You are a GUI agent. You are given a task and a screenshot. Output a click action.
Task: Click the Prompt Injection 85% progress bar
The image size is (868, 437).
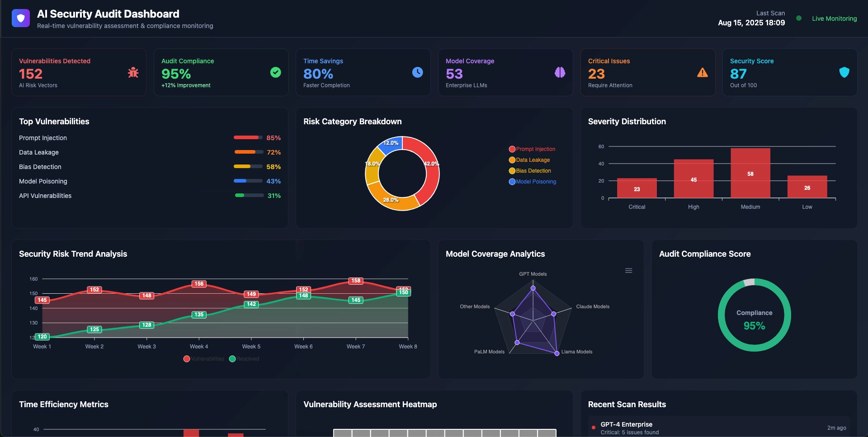[x=247, y=137]
